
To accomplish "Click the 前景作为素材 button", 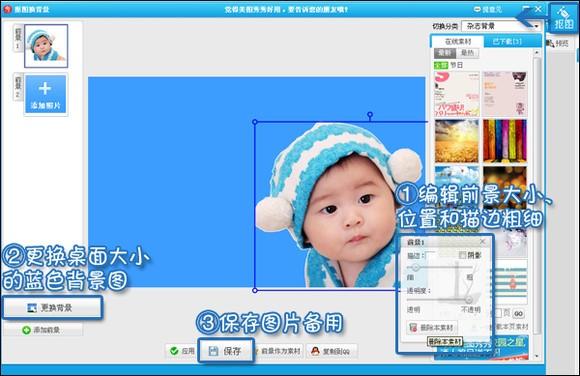I will click(279, 351).
